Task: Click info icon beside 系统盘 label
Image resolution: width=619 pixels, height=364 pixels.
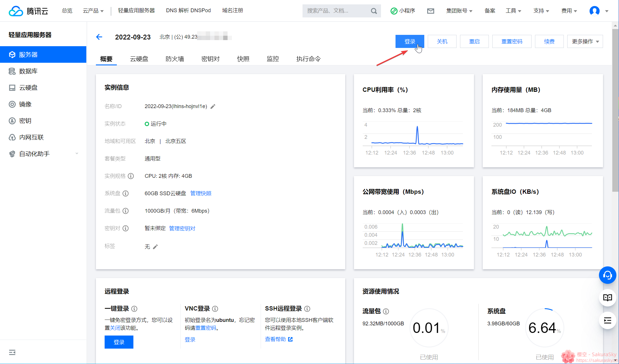Action: [x=126, y=193]
